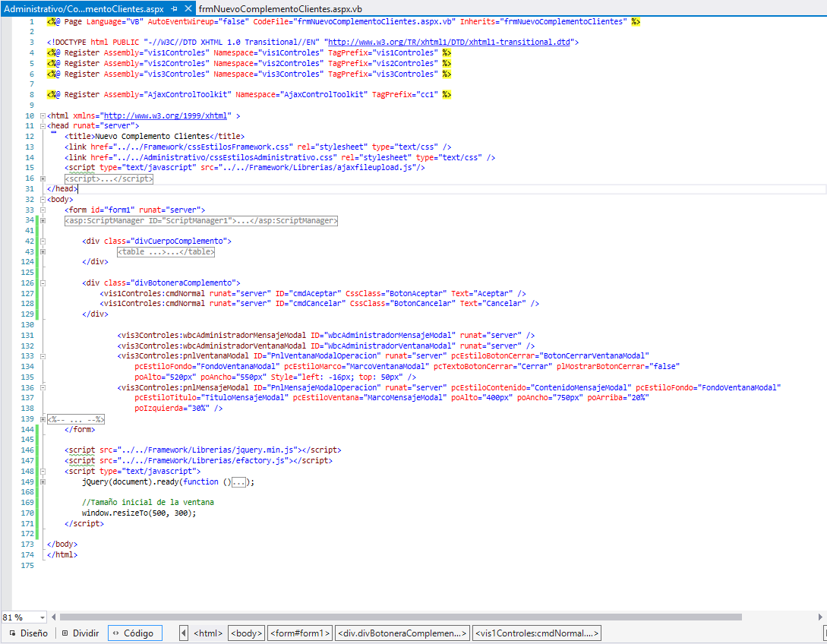Collapse the body element on line 32
Screen dimensions: 827x644
pos(43,200)
